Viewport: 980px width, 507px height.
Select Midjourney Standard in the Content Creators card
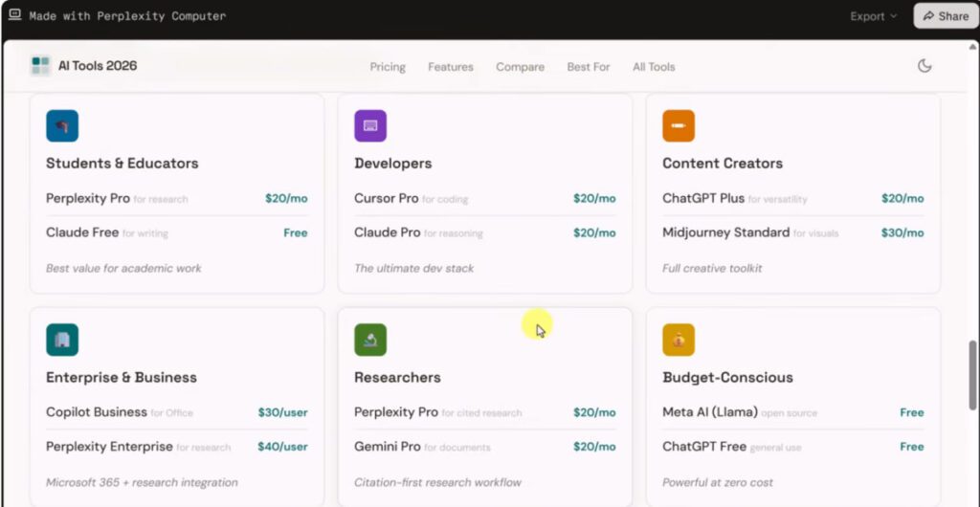point(725,232)
